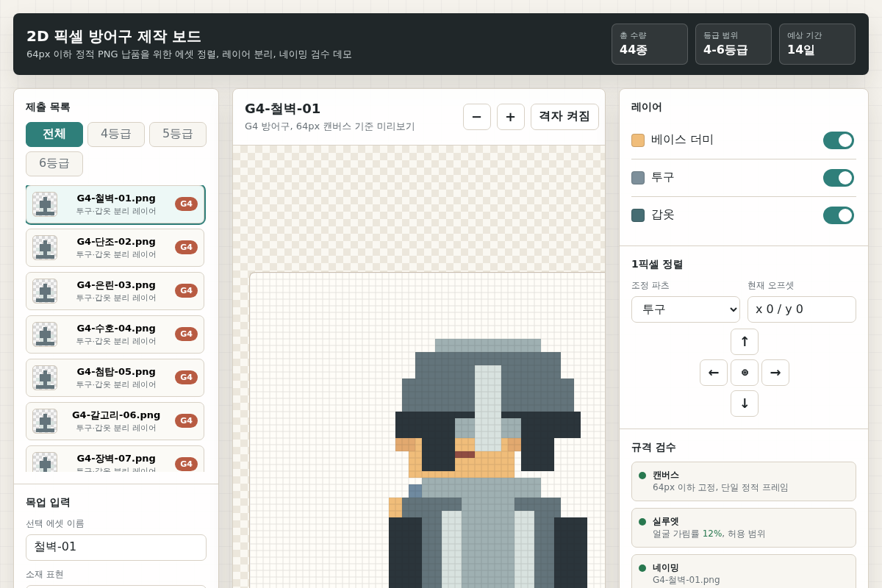882x588 pixels.
Task: Toggle the 격자 켜짐 grid button
Action: (564, 117)
